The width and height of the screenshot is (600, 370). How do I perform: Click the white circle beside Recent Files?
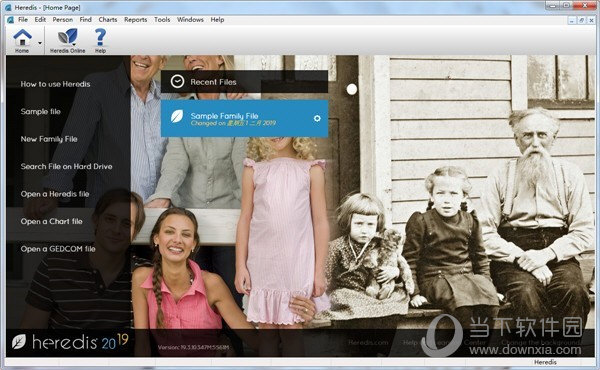pos(352,89)
